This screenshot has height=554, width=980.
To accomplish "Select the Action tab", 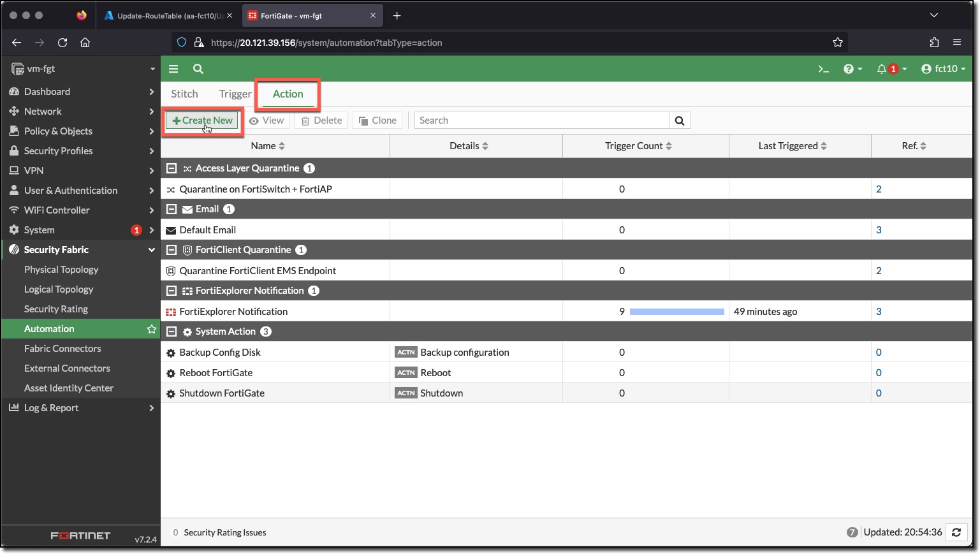I will coord(288,94).
